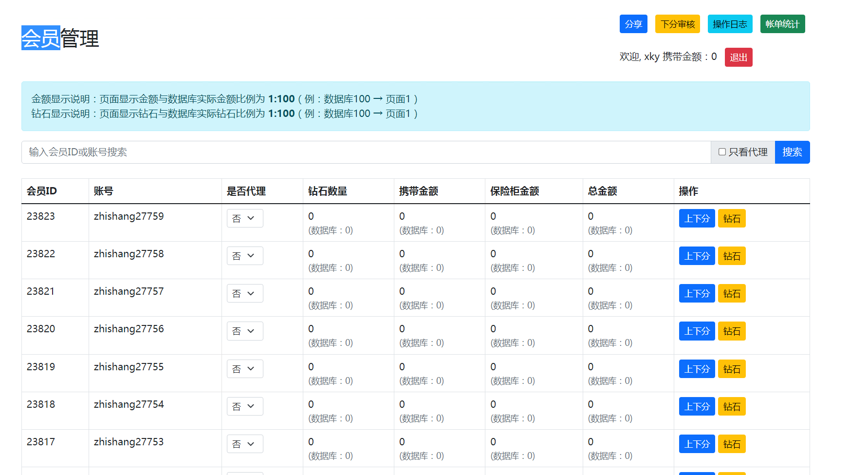
Task: Open the 帐单统计 statistics page
Action: [x=782, y=24]
